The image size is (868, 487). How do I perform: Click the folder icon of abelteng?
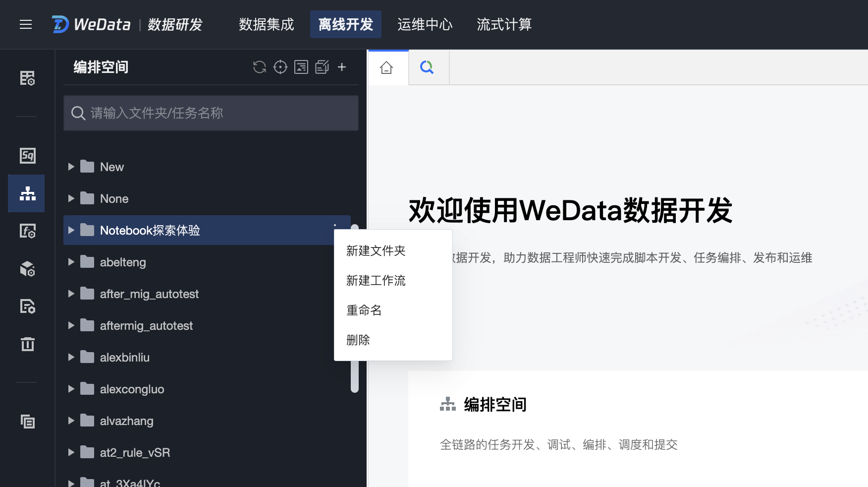(87, 262)
